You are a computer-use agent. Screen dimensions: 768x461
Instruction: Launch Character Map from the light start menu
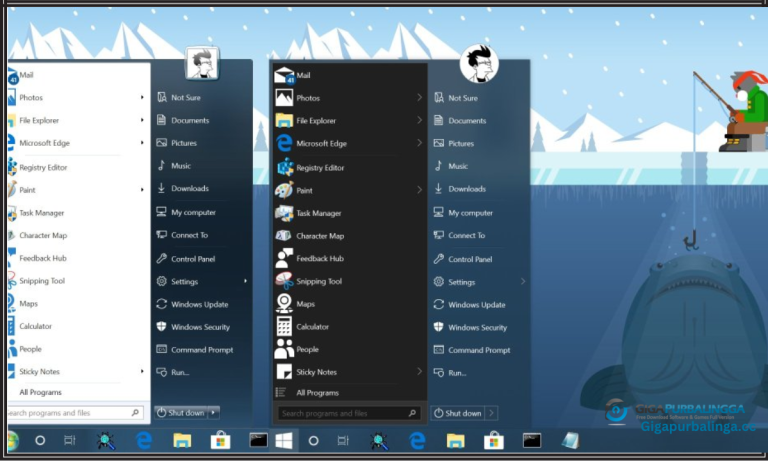[x=43, y=235]
